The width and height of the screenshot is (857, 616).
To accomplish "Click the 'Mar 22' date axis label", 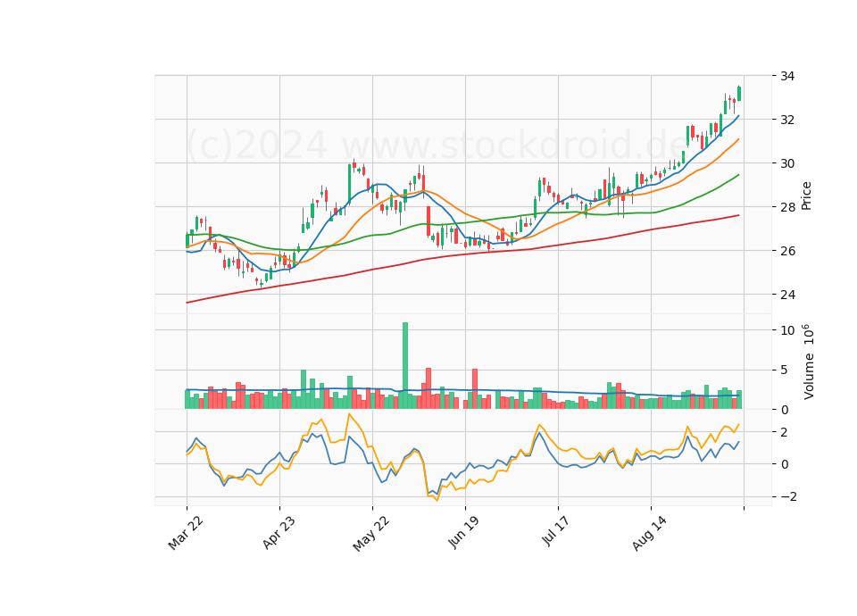I will tap(186, 534).
